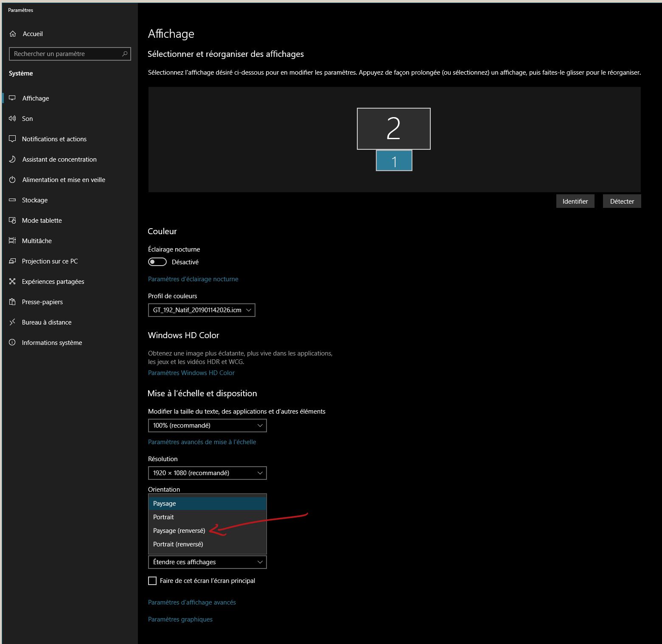The width and height of the screenshot is (662, 644).
Task: Open Paramètres d'affichage avancés link
Action: coord(192,602)
